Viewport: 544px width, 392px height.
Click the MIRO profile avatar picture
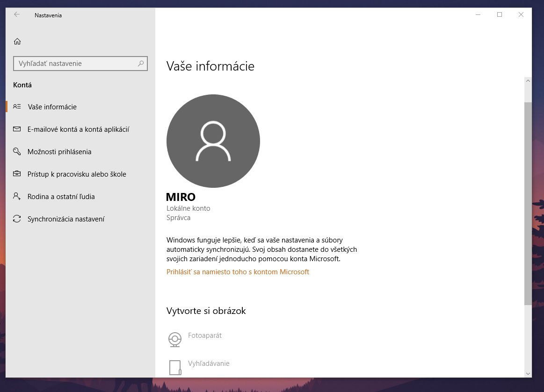tap(213, 141)
